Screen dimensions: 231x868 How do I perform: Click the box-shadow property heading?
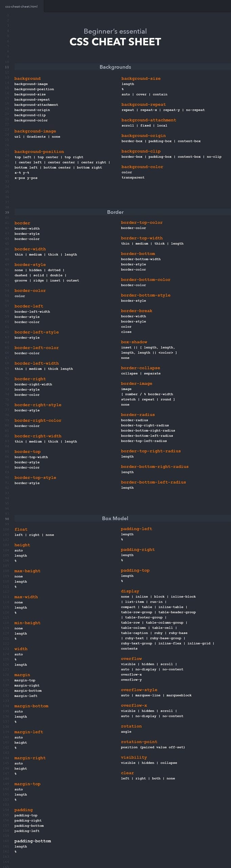pos(134,342)
